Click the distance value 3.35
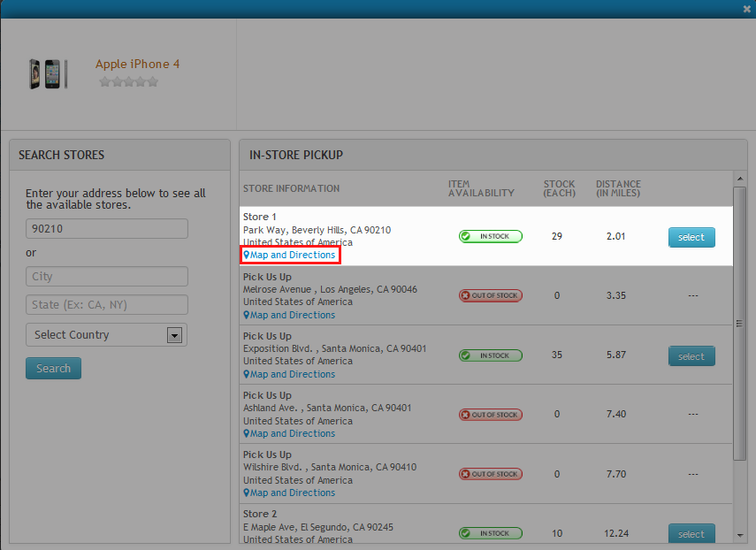The width and height of the screenshot is (756, 550). [615, 295]
